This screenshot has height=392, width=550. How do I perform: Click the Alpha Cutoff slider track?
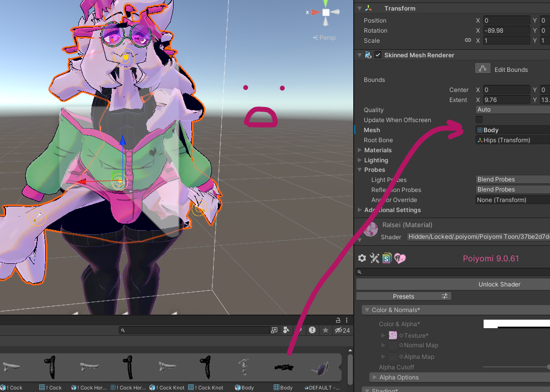(x=516, y=367)
